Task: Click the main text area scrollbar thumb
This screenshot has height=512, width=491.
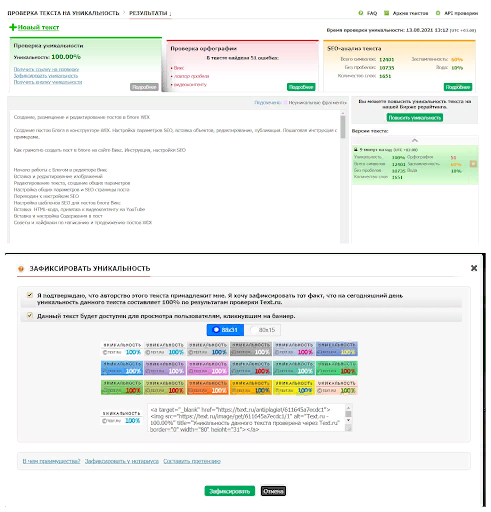Action: [343, 127]
